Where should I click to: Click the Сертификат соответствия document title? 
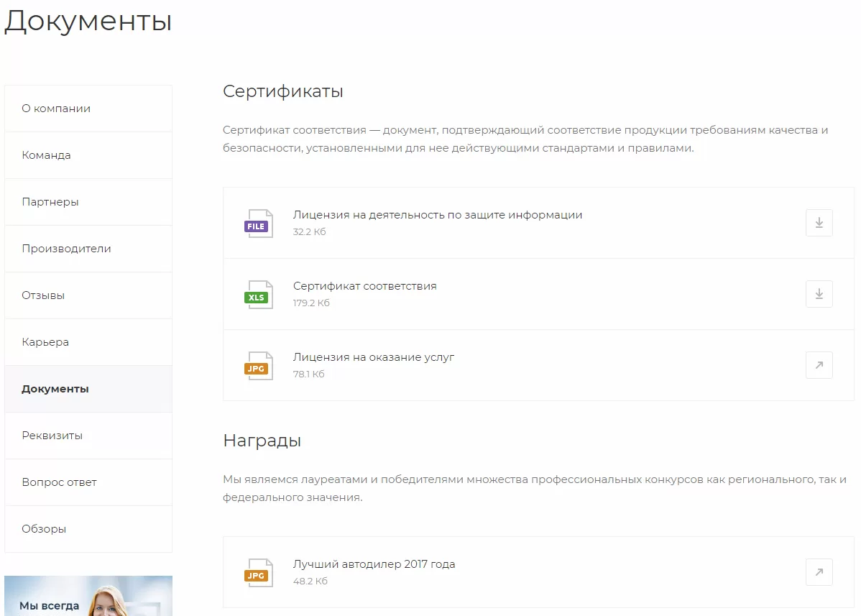(x=364, y=286)
